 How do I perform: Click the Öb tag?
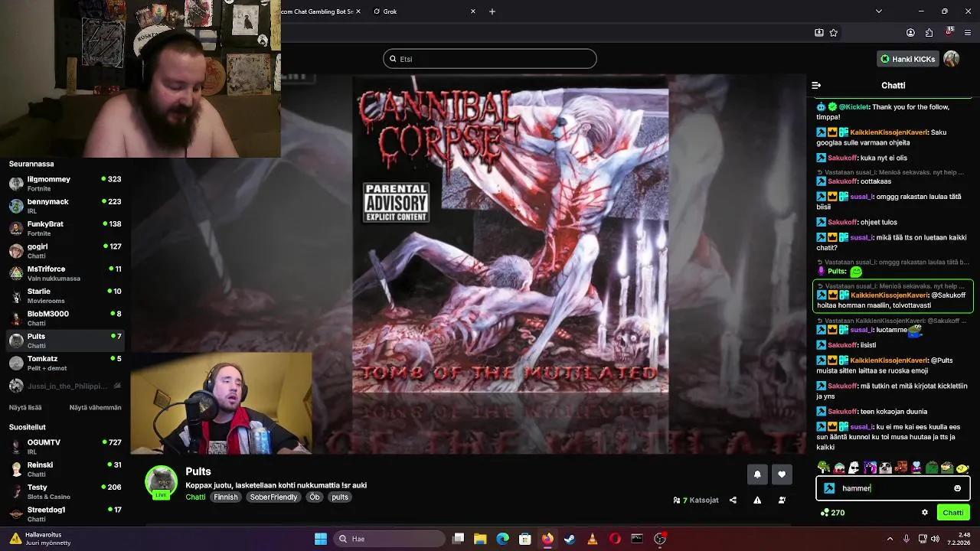(x=314, y=497)
